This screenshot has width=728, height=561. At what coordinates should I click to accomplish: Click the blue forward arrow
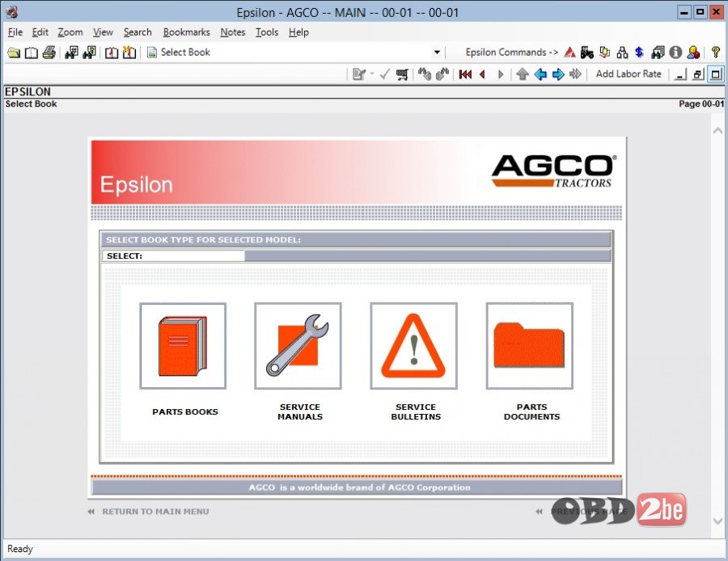coord(558,74)
